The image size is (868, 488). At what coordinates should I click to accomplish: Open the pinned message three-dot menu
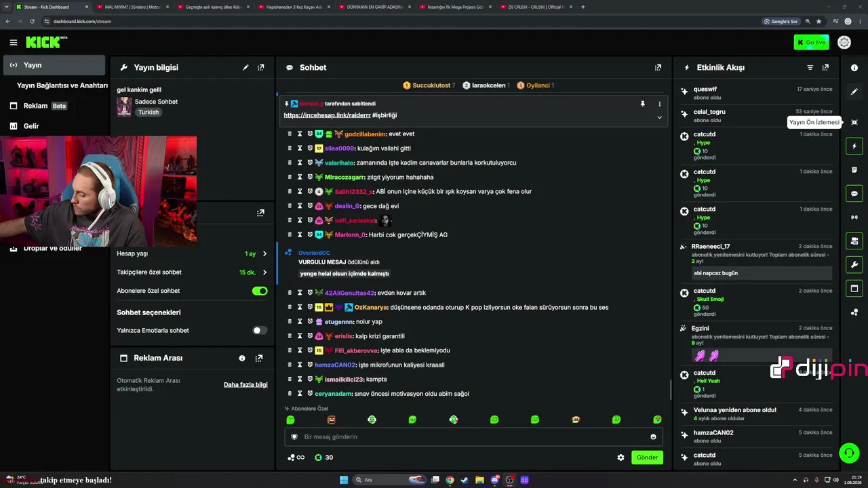pos(659,104)
